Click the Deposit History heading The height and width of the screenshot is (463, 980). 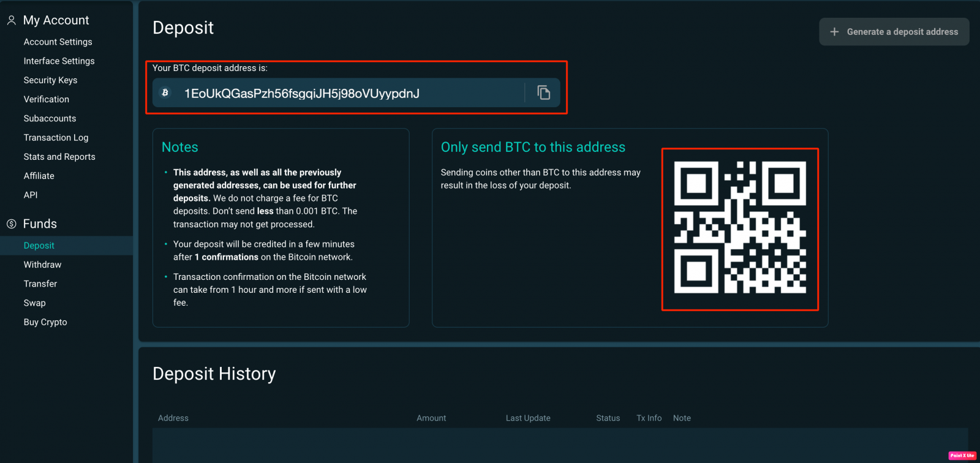coord(214,374)
